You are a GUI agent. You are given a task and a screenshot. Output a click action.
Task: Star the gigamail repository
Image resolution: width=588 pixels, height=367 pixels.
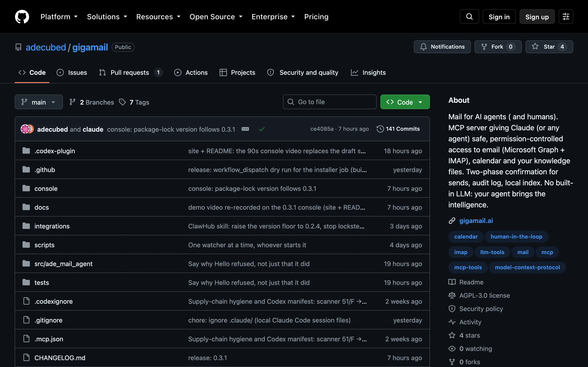549,47
